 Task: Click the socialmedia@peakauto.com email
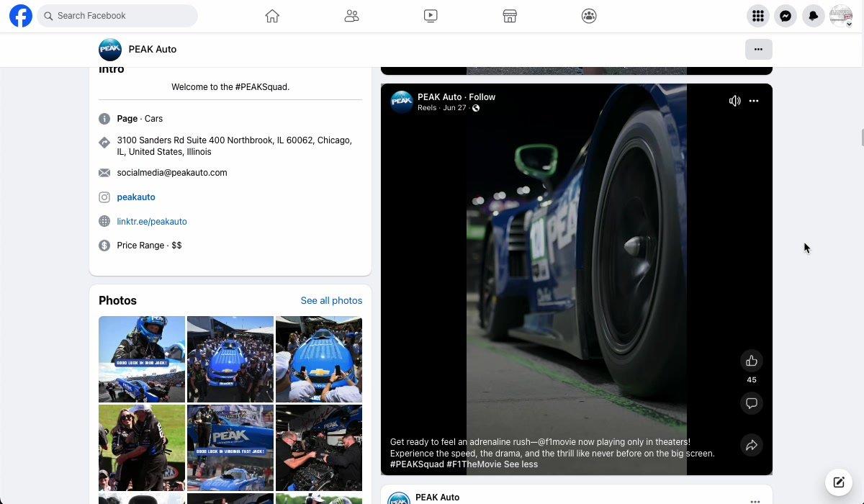pyautogui.click(x=172, y=173)
